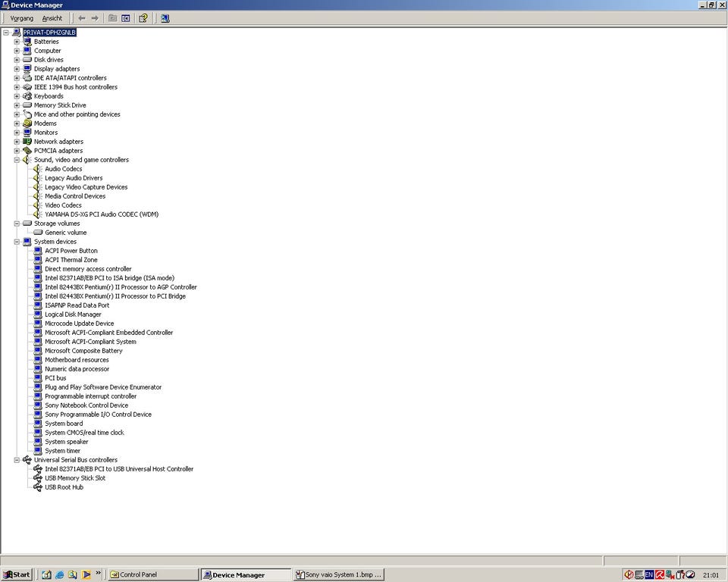Click the Back arrow in the toolbar

coord(82,18)
